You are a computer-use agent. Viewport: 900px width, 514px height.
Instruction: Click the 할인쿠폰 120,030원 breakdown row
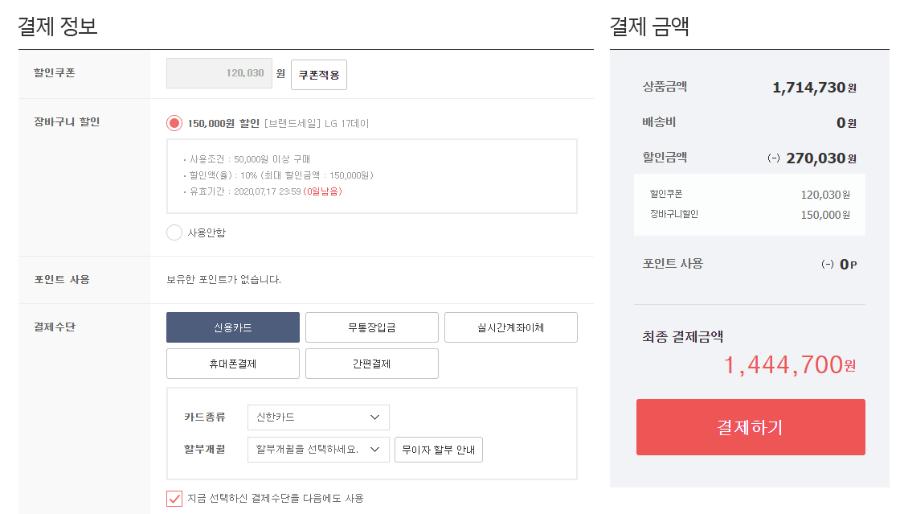[x=749, y=194]
